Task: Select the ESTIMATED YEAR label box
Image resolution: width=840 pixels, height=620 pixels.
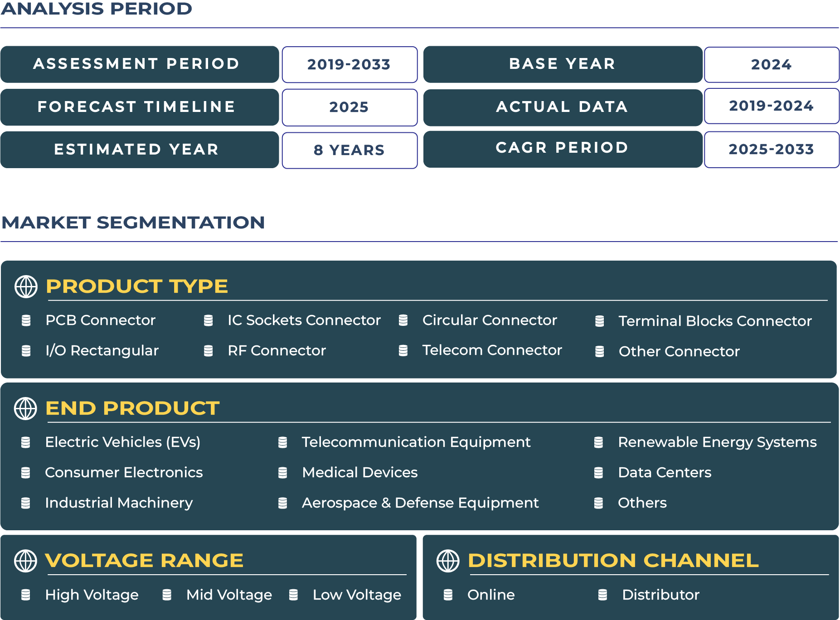Action: coord(140,150)
